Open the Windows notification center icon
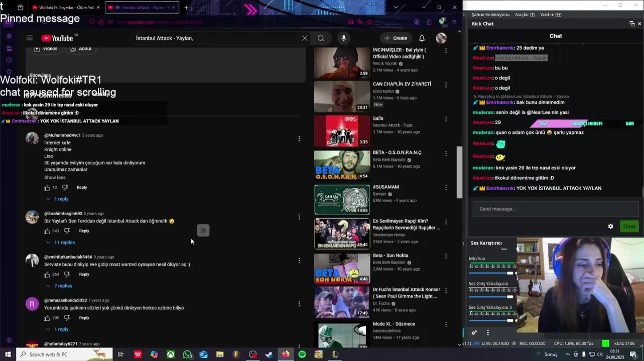 click(633, 354)
